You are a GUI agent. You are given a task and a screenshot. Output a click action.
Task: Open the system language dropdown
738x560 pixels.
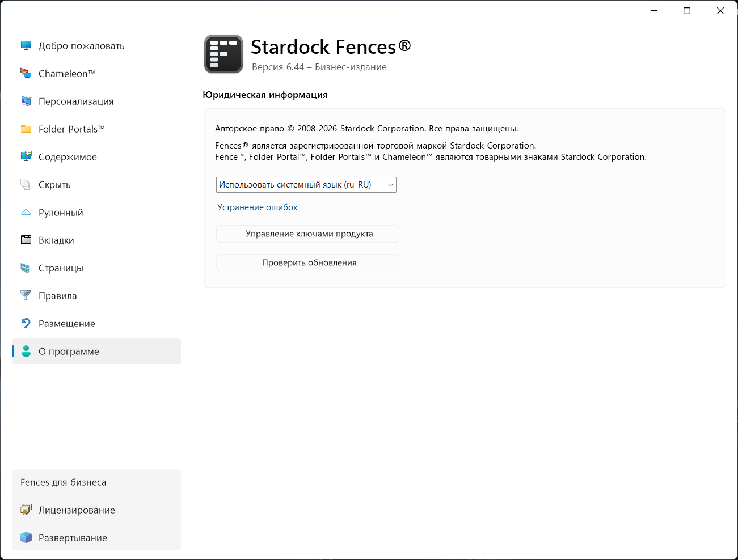306,185
